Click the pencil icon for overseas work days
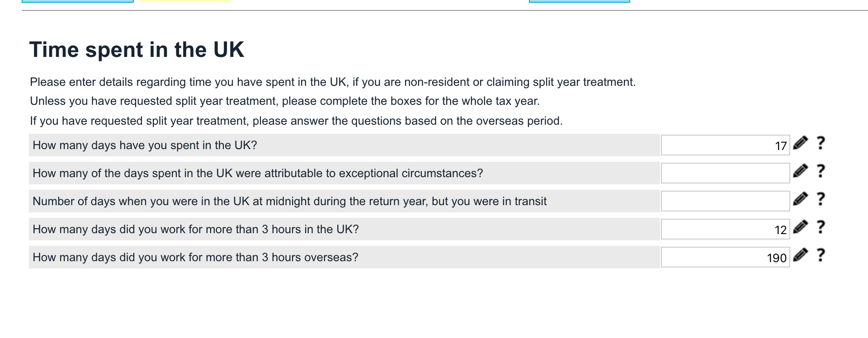 (x=800, y=255)
